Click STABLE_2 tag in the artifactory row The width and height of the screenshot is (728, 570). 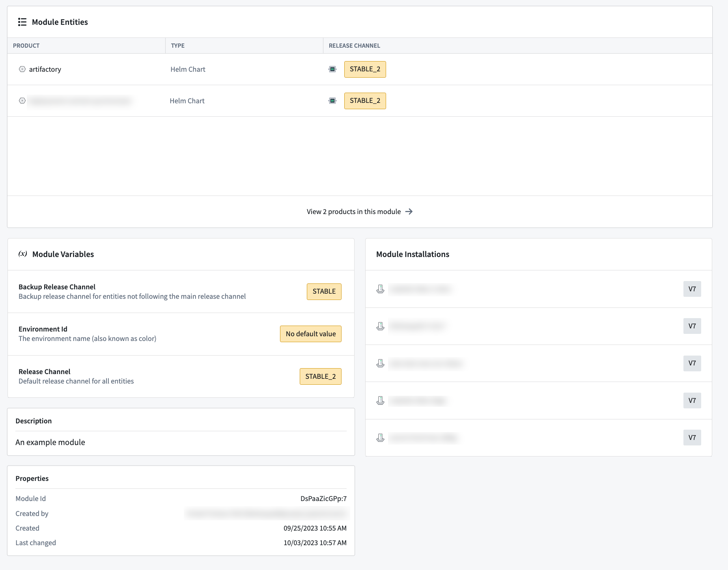tap(365, 69)
